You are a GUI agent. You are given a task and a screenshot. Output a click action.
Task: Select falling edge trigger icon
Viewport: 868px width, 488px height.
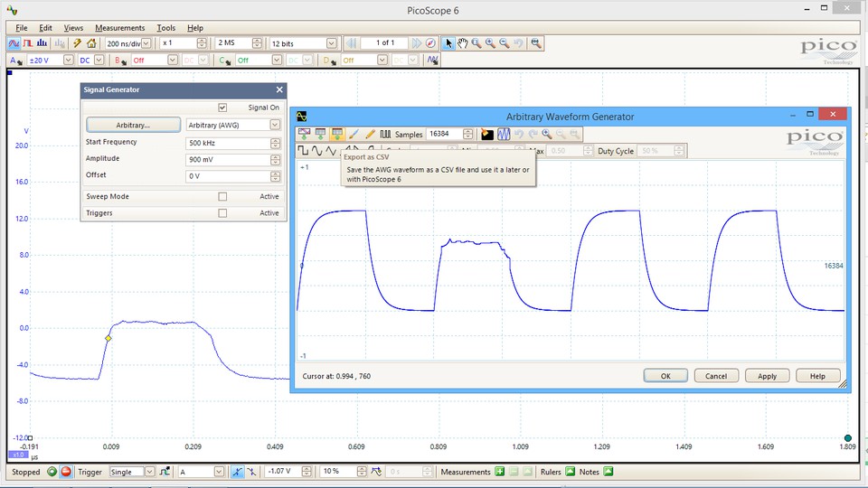click(x=251, y=472)
